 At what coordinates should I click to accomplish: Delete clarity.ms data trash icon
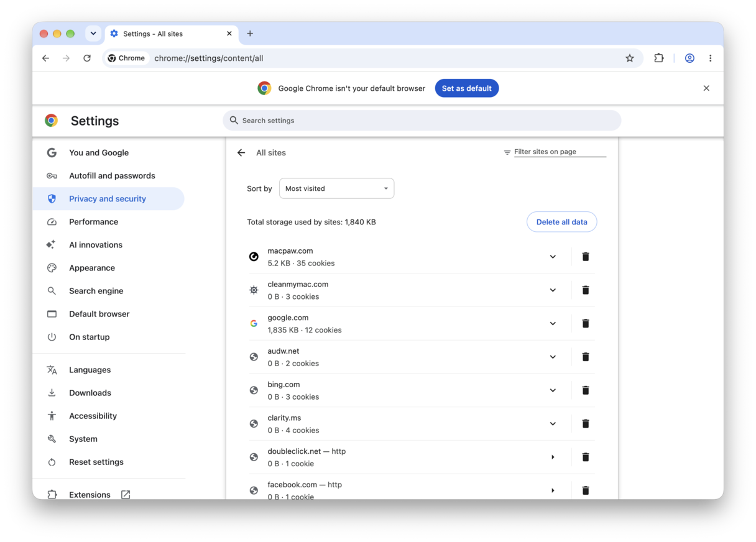(585, 424)
